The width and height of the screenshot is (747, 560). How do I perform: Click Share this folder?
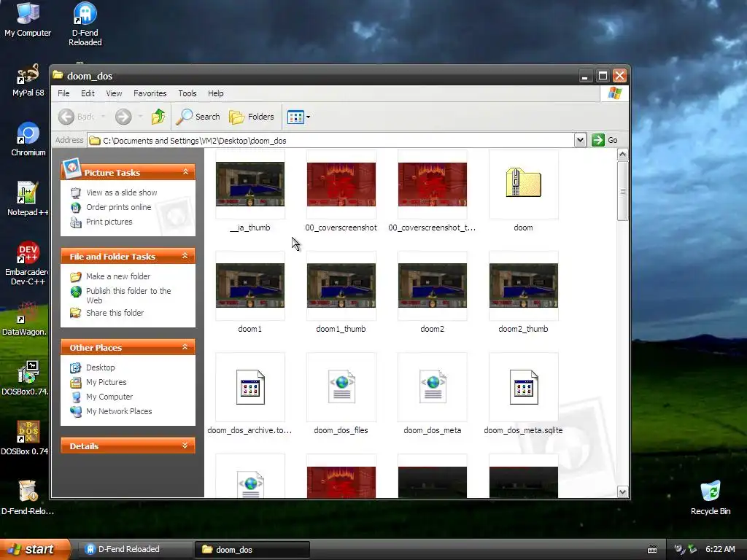click(x=115, y=313)
